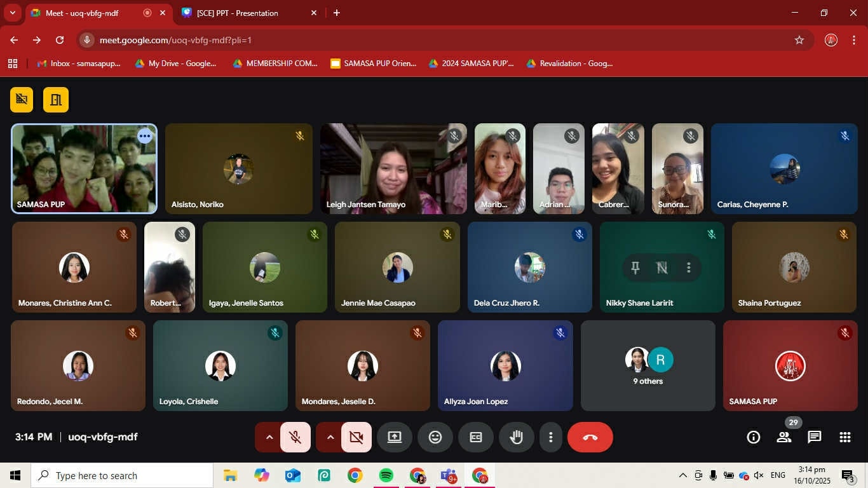868x488 pixels.
Task: Start presenting your screen
Action: pos(395,437)
